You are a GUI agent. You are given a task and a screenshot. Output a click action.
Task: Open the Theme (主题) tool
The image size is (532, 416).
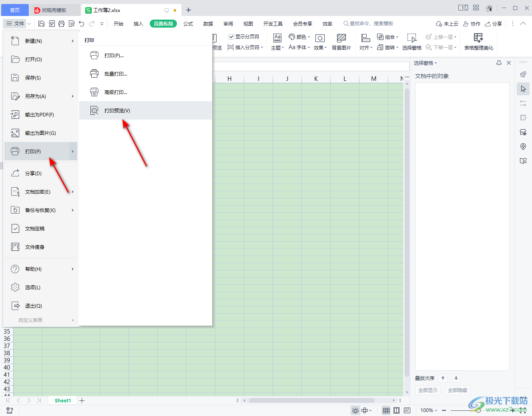tap(277, 42)
